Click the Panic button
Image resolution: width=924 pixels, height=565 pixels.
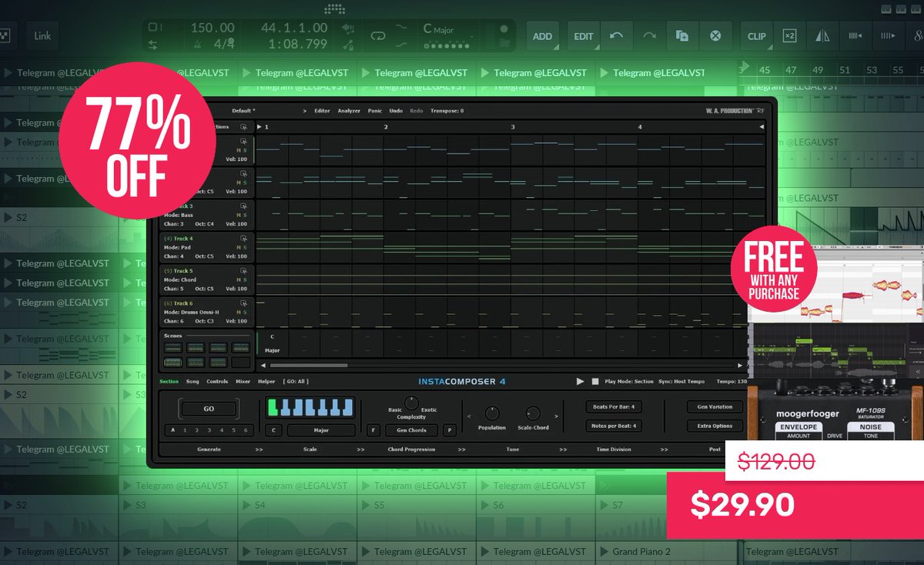click(x=374, y=111)
